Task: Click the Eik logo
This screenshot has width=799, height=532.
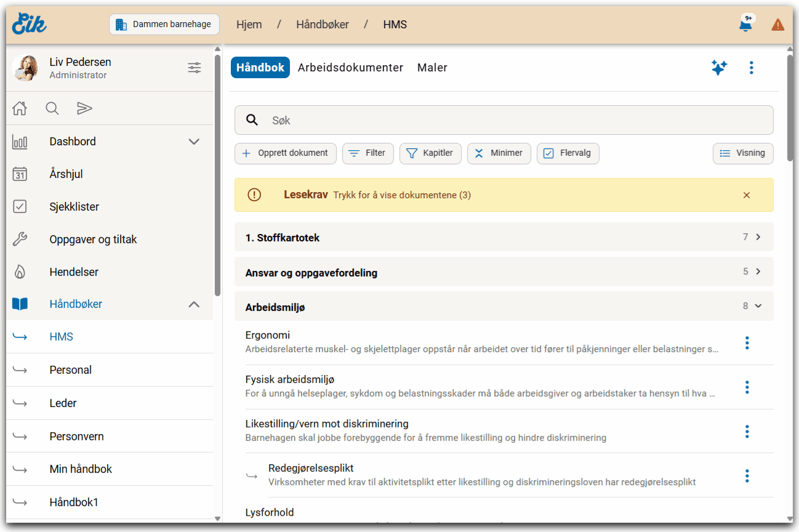Action: tap(30, 24)
